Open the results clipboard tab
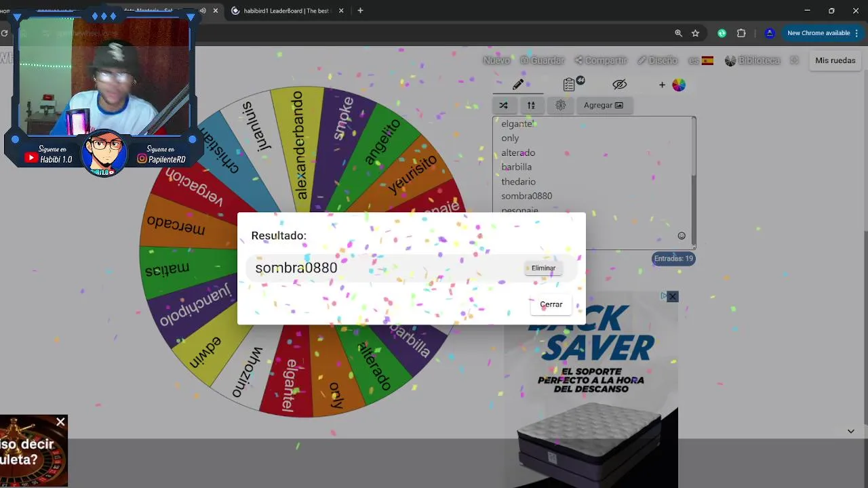Image resolution: width=868 pixels, height=488 pixels. [570, 84]
